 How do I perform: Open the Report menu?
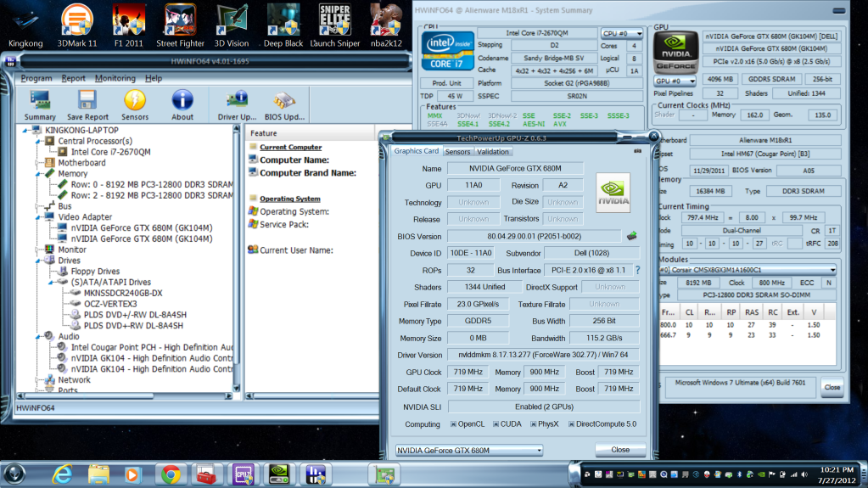pyautogui.click(x=74, y=79)
